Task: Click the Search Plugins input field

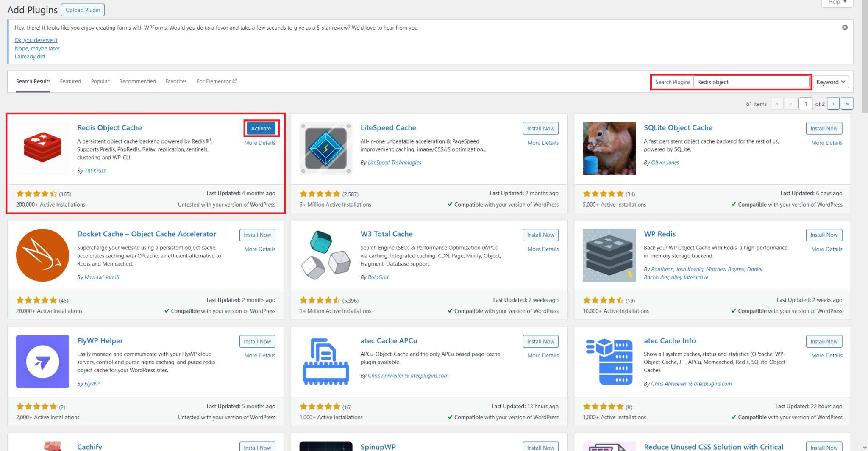Action: click(x=751, y=82)
